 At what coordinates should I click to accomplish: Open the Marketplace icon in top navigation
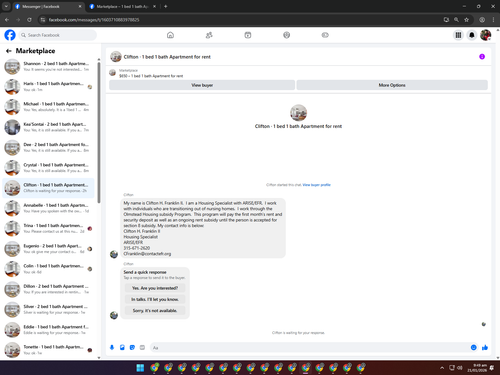pyautogui.click(x=286, y=35)
